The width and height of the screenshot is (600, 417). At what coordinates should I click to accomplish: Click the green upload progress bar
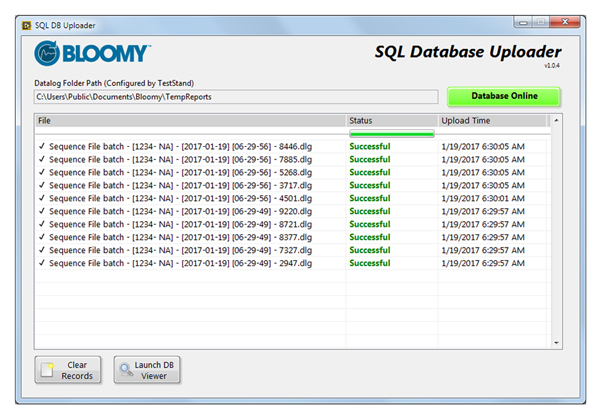[391, 133]
